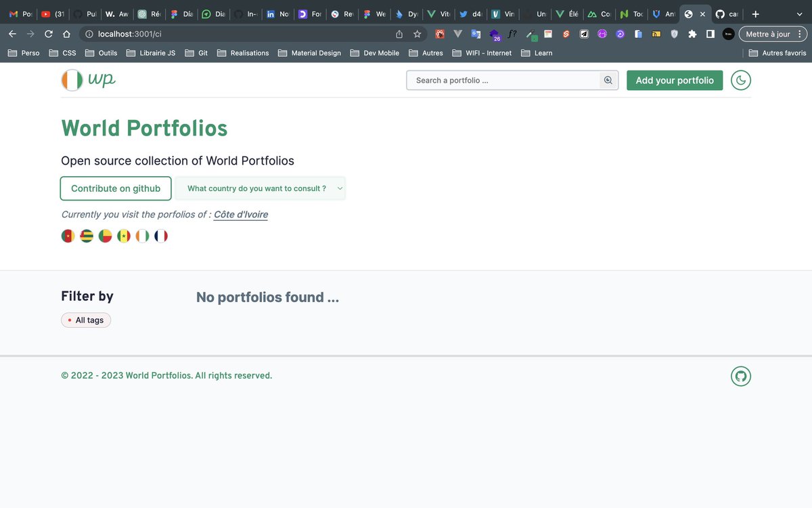Open the Google Translate extension icon
Viewport: 812px width, 508px height.
pyautogui.click(x=476, y=34)
